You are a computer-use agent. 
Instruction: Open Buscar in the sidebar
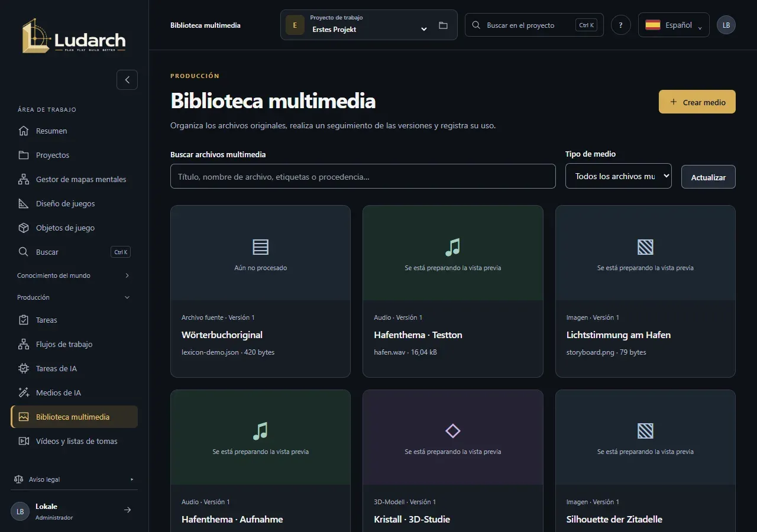point(75,252)
